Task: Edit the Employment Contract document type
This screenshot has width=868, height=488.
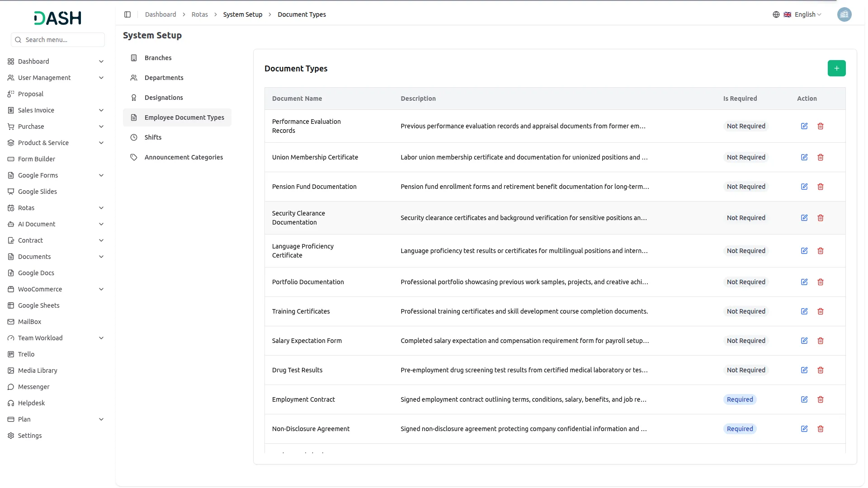Action: click(804, 399)
